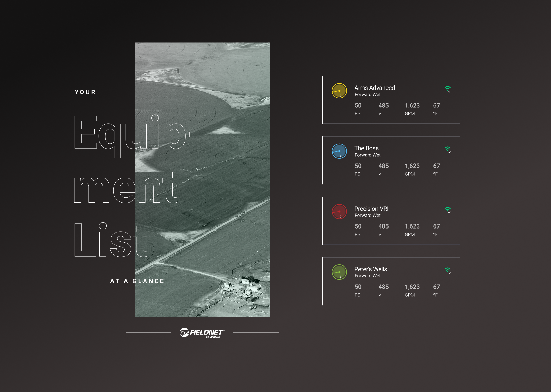Click the yellow pivot icon for Aims Advanced
The width and height of the screenshot is (551, 392).
point(339,91)
